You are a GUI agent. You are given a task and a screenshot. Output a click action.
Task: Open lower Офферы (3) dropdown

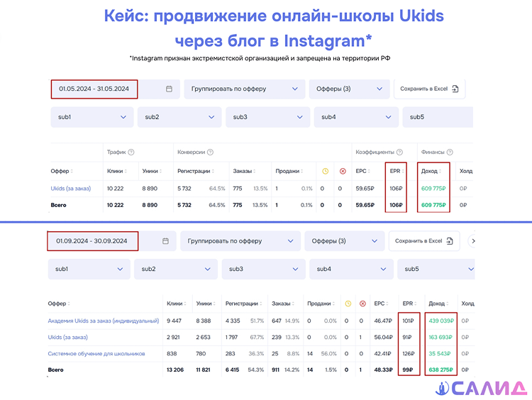tap(345, 241)
